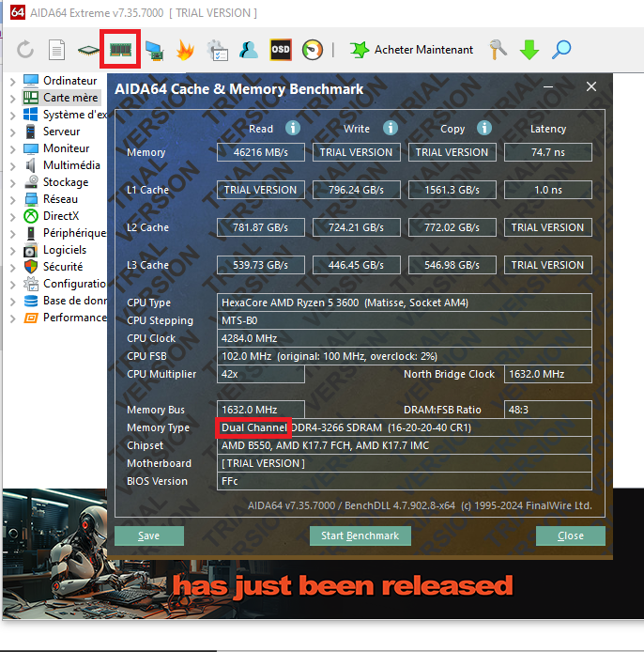644x652 pixels.
Task: Click the green download arrow icon
Action: (529, 50)
